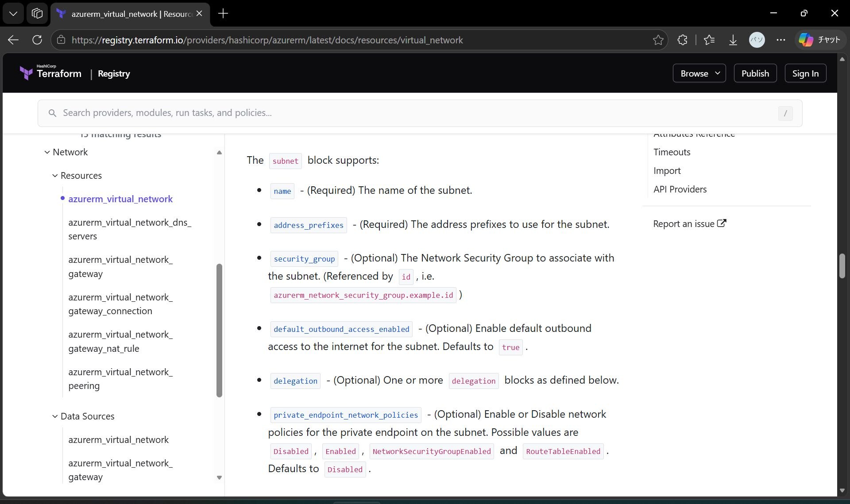
Task: Collapse the Data Sources section
Action: [x=55, y=416]
